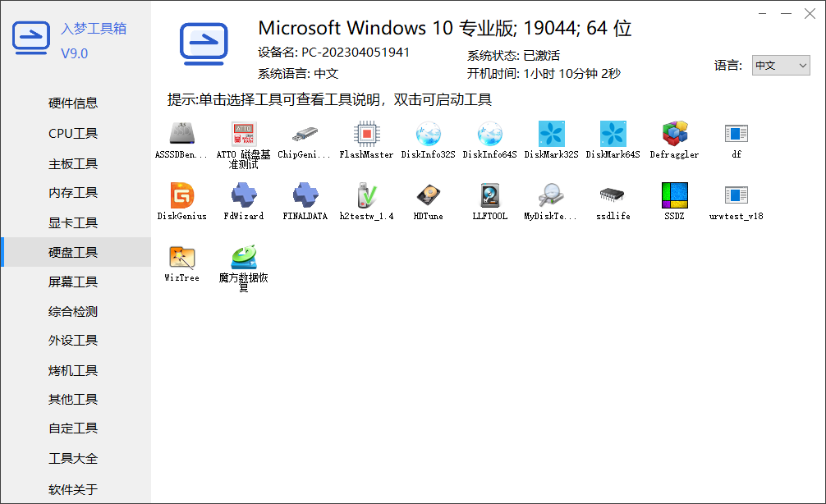Select the h2testw_1.4 icon
The image size is (826, 504).
(366, 201)
